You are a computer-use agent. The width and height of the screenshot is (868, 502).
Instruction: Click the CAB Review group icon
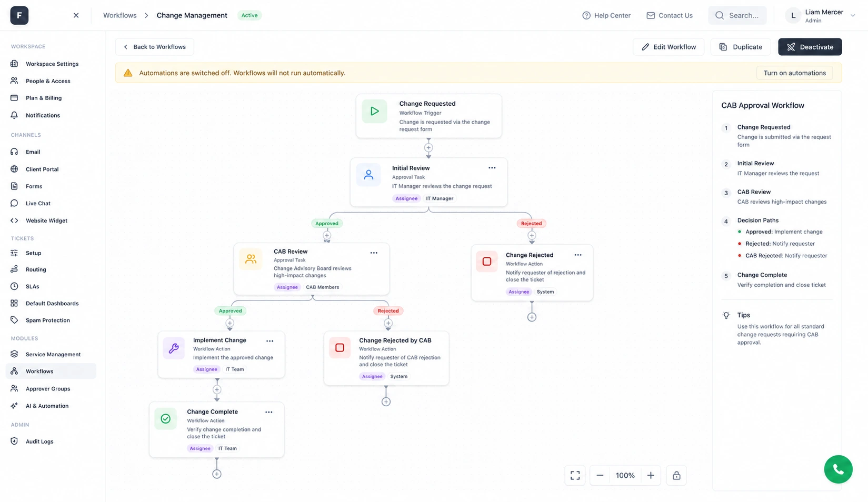click(x=251, y=259)
